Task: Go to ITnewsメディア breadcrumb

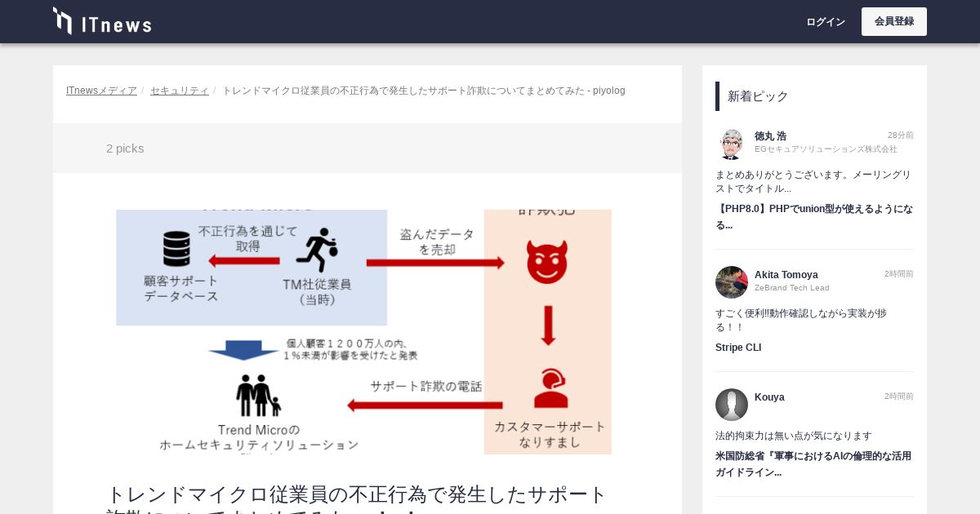Action: tap(101, 91)
